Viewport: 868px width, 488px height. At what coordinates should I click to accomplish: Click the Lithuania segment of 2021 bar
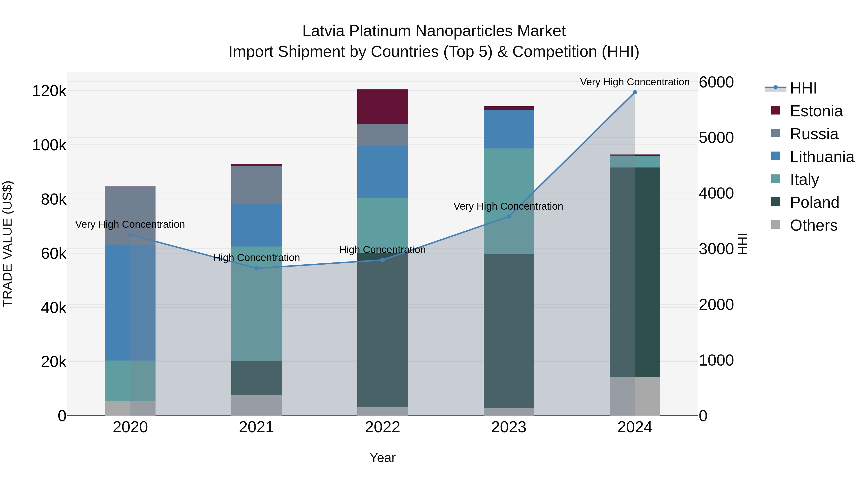257,226
